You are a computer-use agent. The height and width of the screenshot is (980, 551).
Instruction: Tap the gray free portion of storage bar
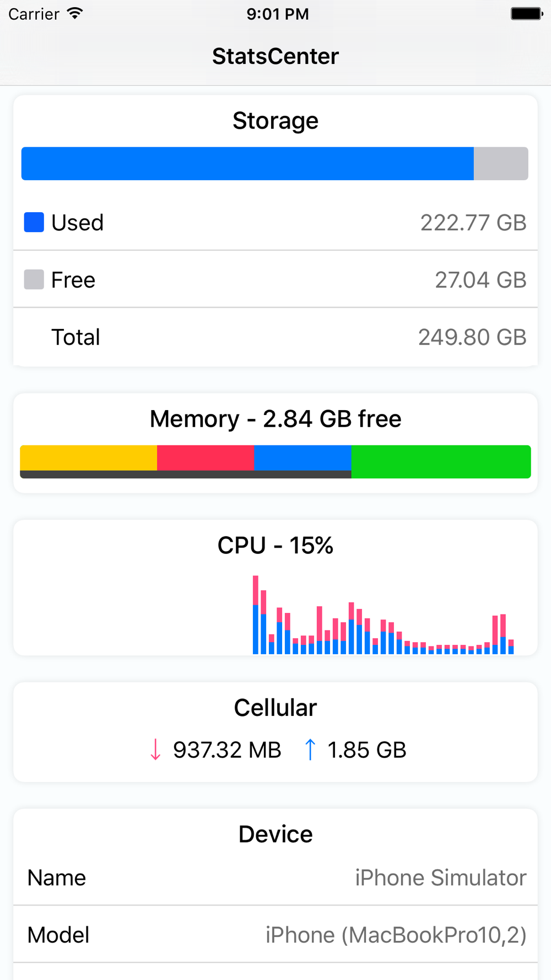pyautogui.click(x=501, y=164)
